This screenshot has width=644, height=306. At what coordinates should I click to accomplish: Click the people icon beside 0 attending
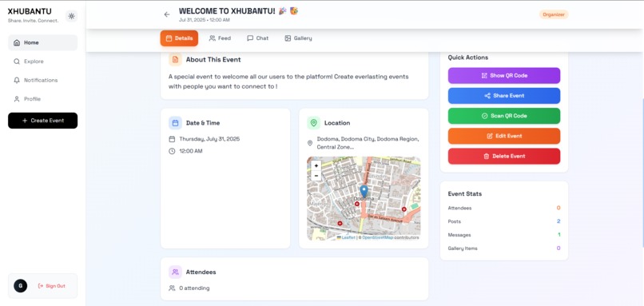[x=172, y=288]
